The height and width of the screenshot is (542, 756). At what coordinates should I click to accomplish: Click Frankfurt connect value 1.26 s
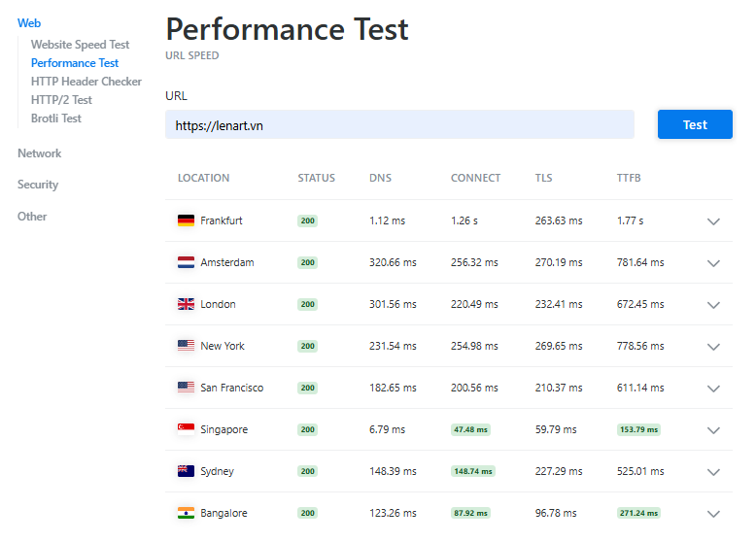pos(464,220)
